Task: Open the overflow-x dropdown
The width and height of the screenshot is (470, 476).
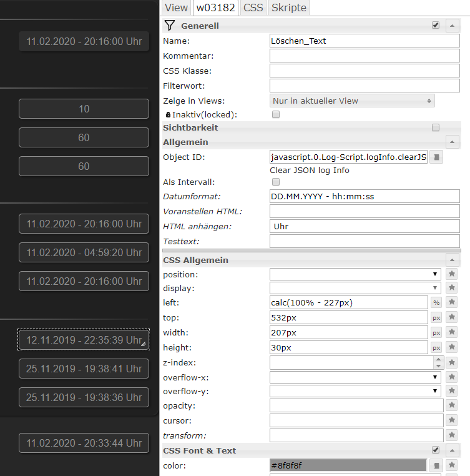Action: [x=355, y=377]
